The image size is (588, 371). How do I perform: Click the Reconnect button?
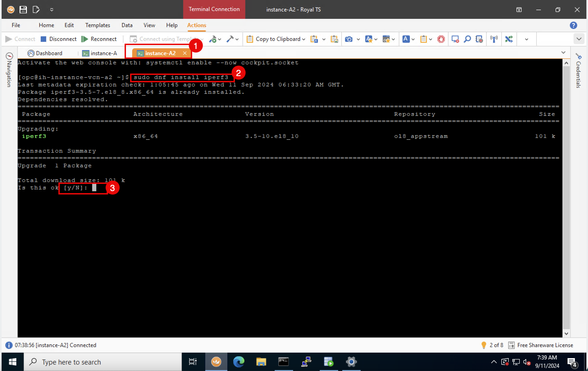coord(99,39)
